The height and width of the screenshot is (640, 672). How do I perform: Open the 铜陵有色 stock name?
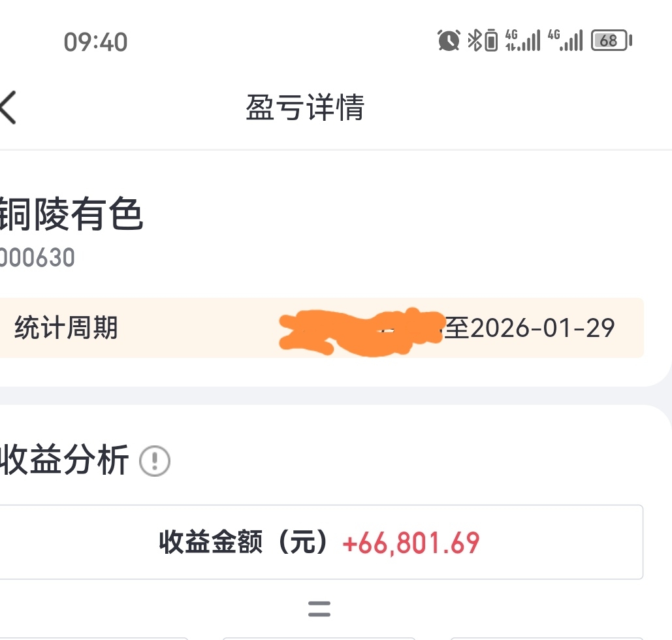(71, 215)
